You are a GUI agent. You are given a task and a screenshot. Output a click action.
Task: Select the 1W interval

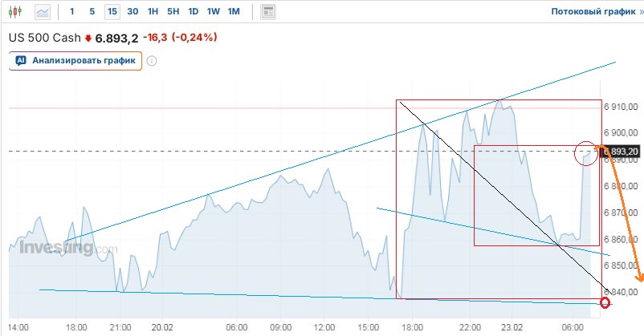(x=213, y=12)
